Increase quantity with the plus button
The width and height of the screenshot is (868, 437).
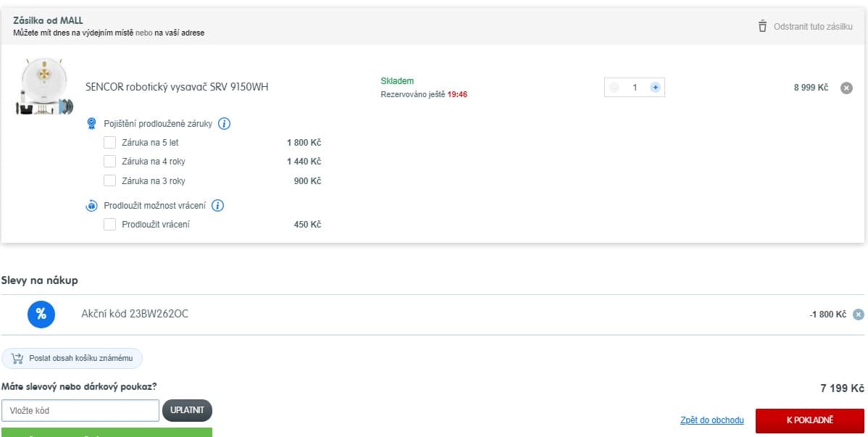(x=656, y=88)
